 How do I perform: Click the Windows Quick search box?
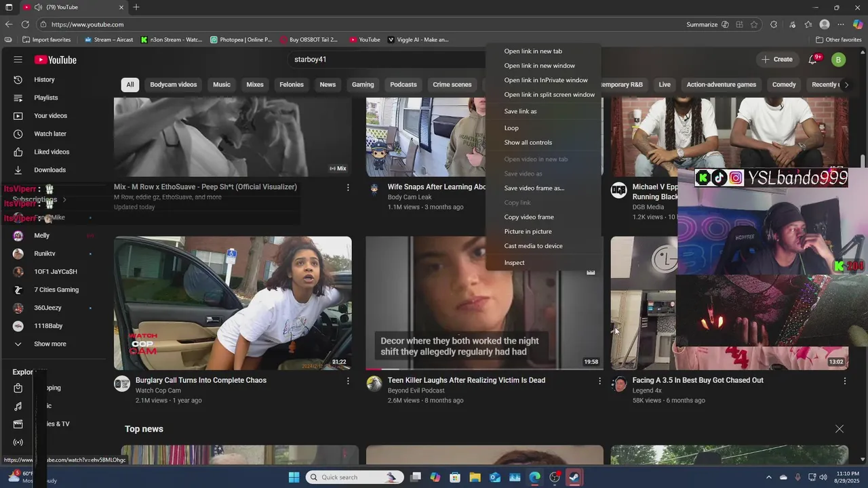pyautogui.click(x=353, y=477)
